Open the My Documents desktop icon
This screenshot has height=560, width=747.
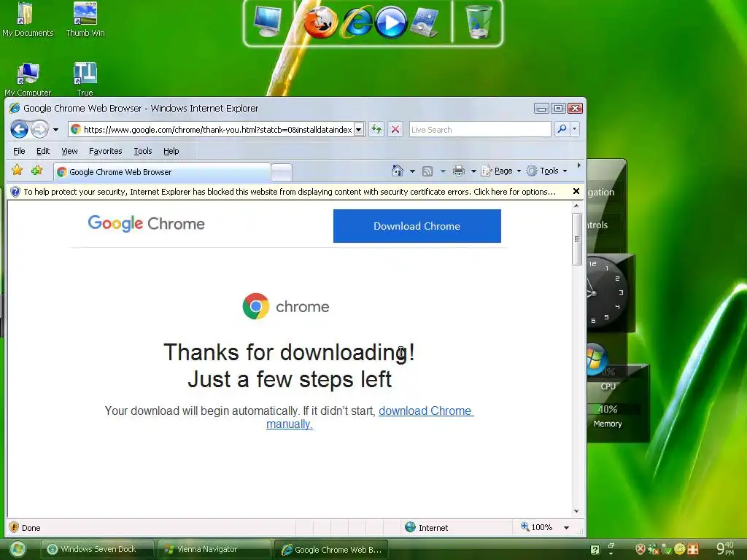[x=28, y=20]
